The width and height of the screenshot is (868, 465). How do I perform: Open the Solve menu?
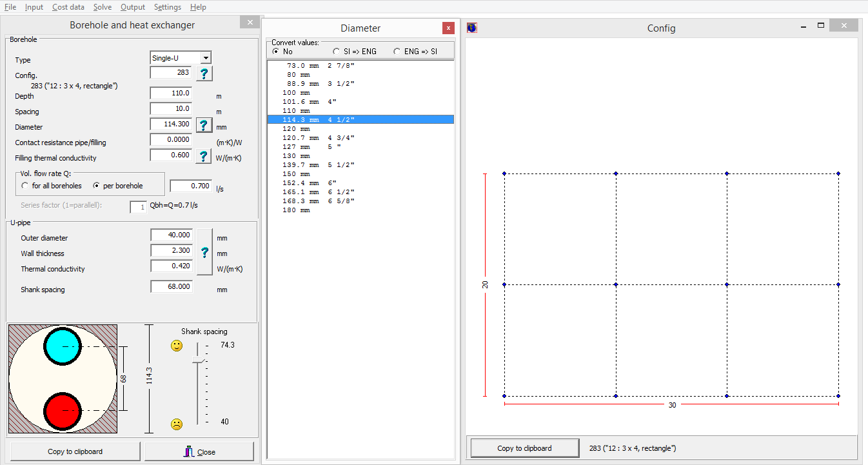pyautogui.click(x=103, y=7)
